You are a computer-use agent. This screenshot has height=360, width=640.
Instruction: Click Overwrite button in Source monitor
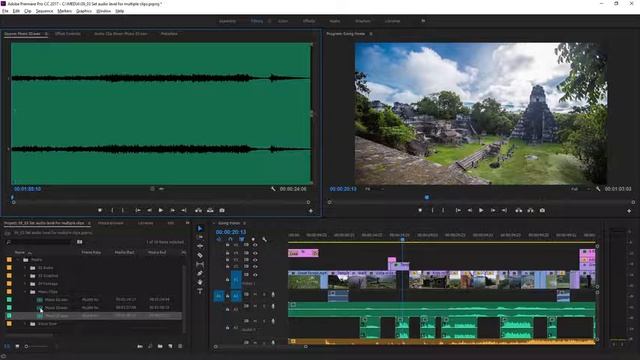point(210,211)
